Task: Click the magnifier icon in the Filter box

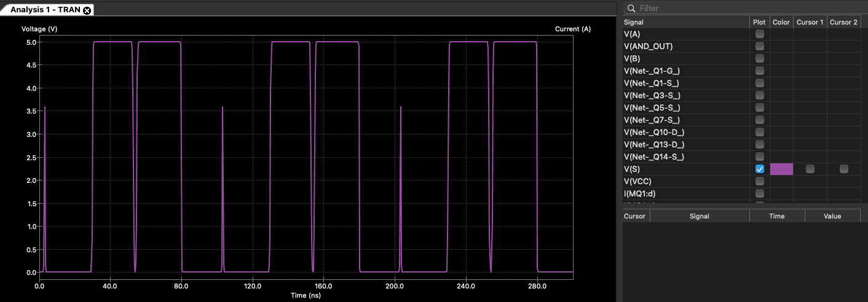Action: pos(631,8)
